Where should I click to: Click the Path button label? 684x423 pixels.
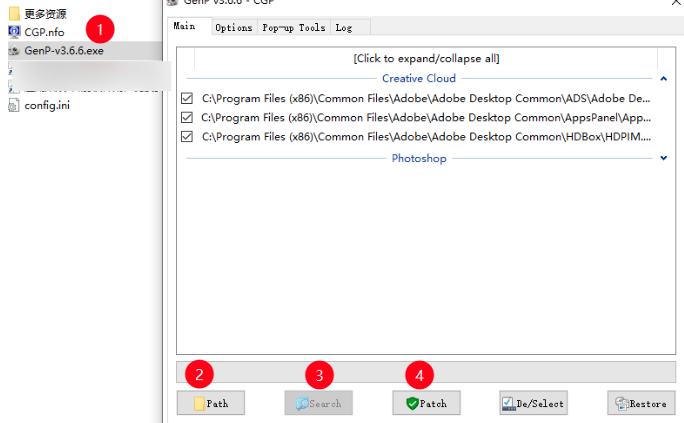click(x=217, y=404)
